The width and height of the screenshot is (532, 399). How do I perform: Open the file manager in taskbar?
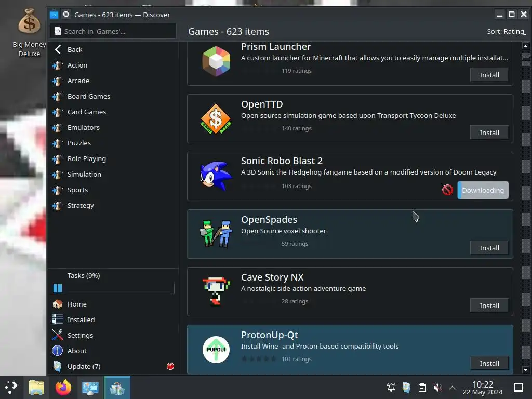point(36,388)
